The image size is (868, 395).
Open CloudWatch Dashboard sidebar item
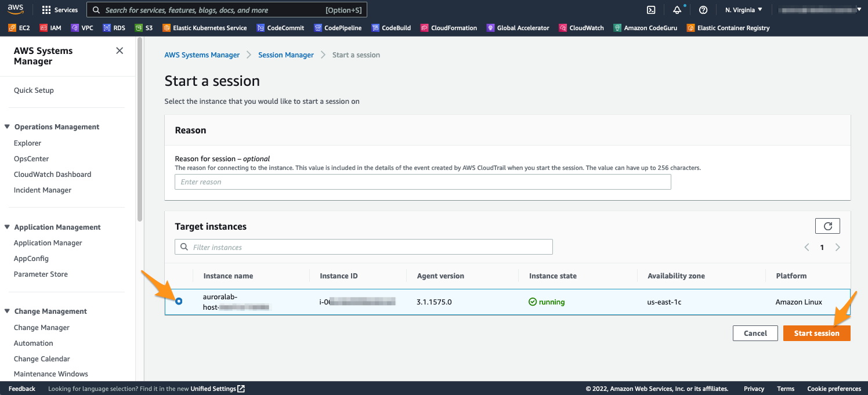(52, 175)
